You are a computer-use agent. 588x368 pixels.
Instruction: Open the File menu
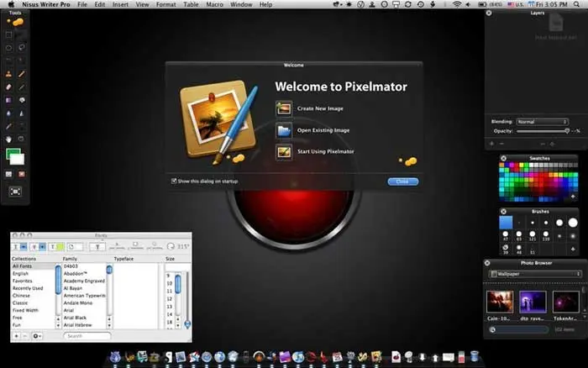(x=82, y=4)
